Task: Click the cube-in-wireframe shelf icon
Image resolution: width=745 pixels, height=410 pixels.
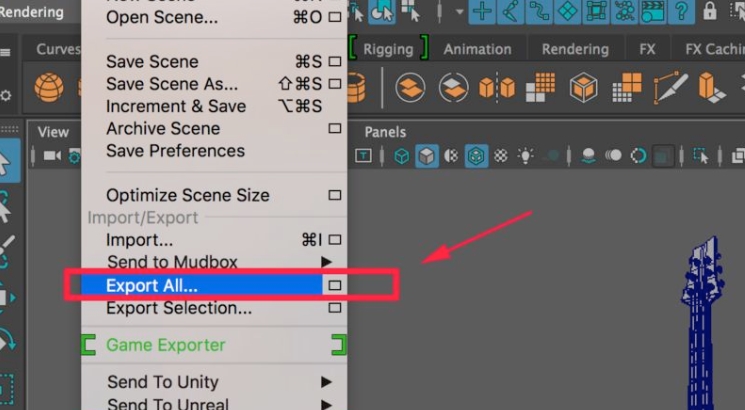Action: (583, 88)
